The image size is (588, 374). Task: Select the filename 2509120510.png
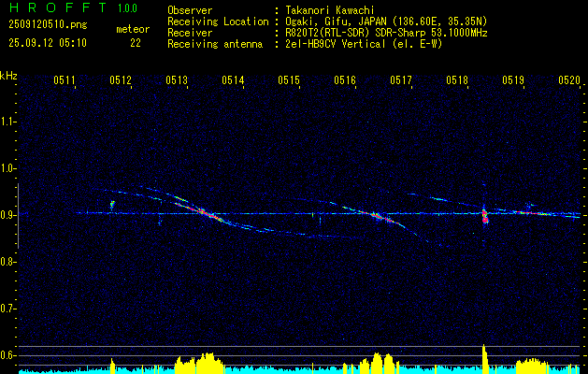48,25
